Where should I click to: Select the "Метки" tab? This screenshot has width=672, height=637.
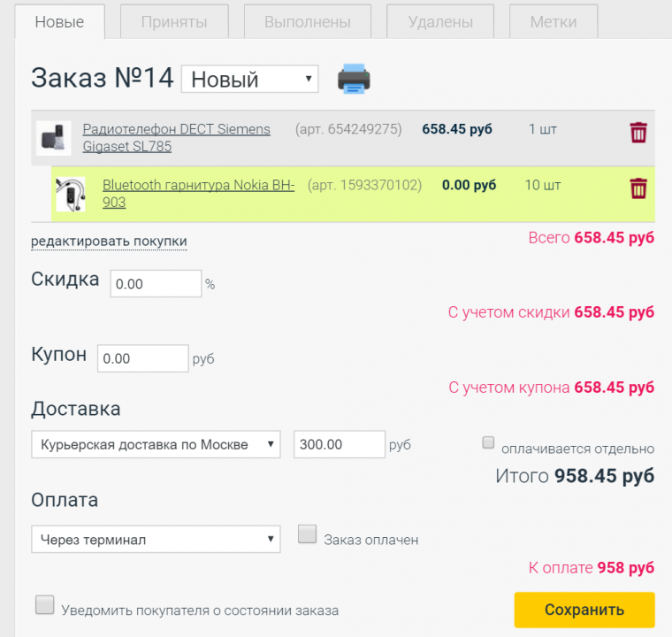click(x=554, y=21)
